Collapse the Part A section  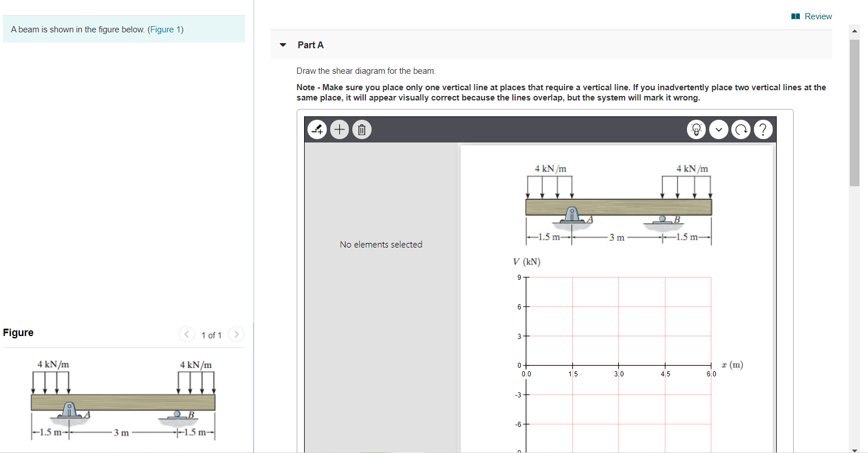coord(283,44)
